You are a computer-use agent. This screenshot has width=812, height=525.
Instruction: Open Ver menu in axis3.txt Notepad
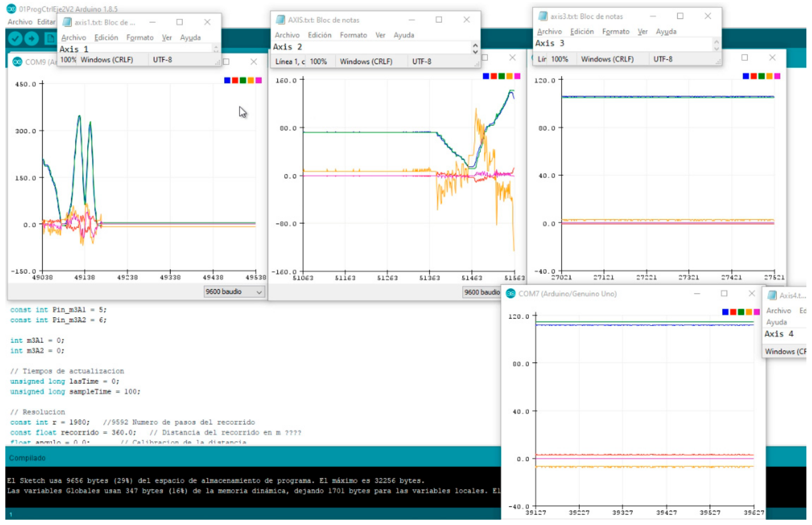click(642, 31)
